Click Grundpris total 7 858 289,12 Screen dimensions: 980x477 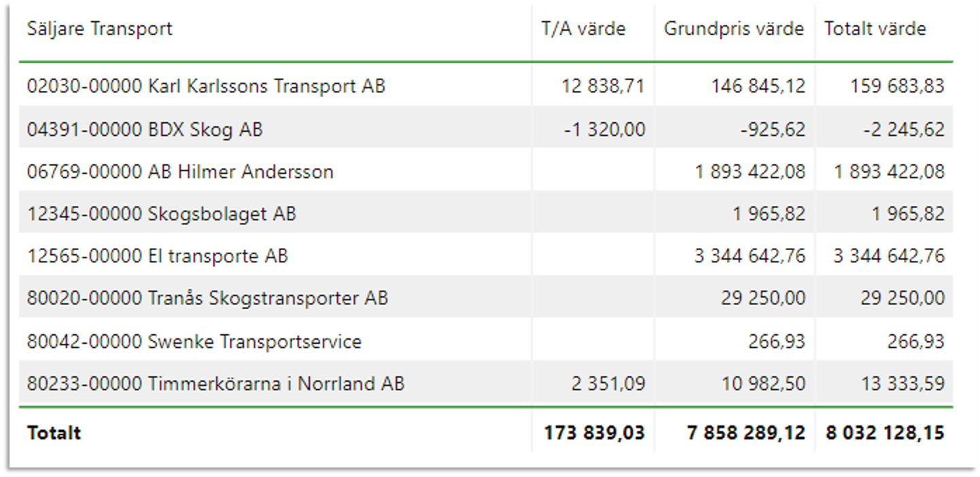tap(746, 433)
